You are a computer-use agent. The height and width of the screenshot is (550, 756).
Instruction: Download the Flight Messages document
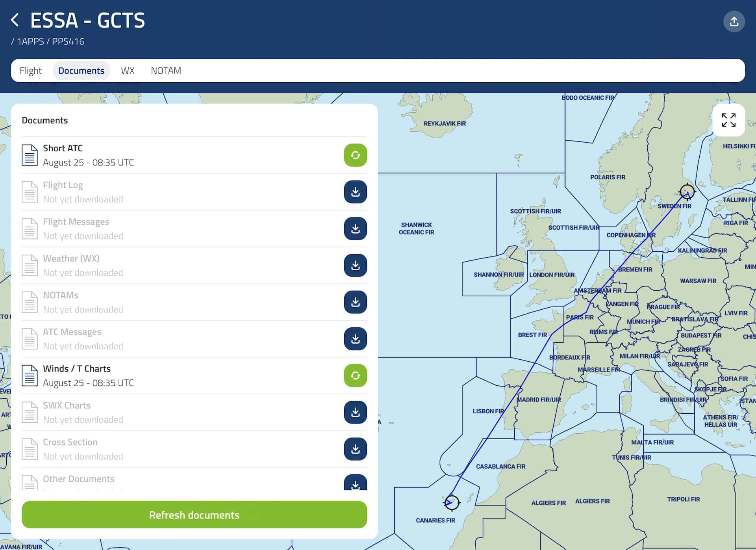click(355, 229)
